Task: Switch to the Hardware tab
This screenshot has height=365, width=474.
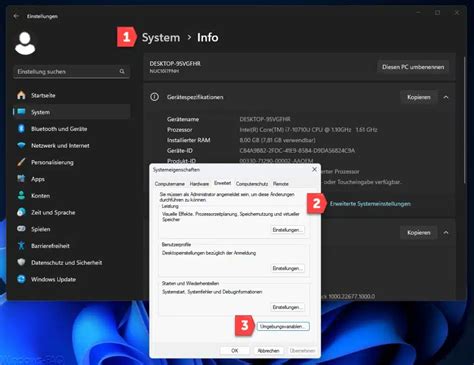Action: [199, 184]
